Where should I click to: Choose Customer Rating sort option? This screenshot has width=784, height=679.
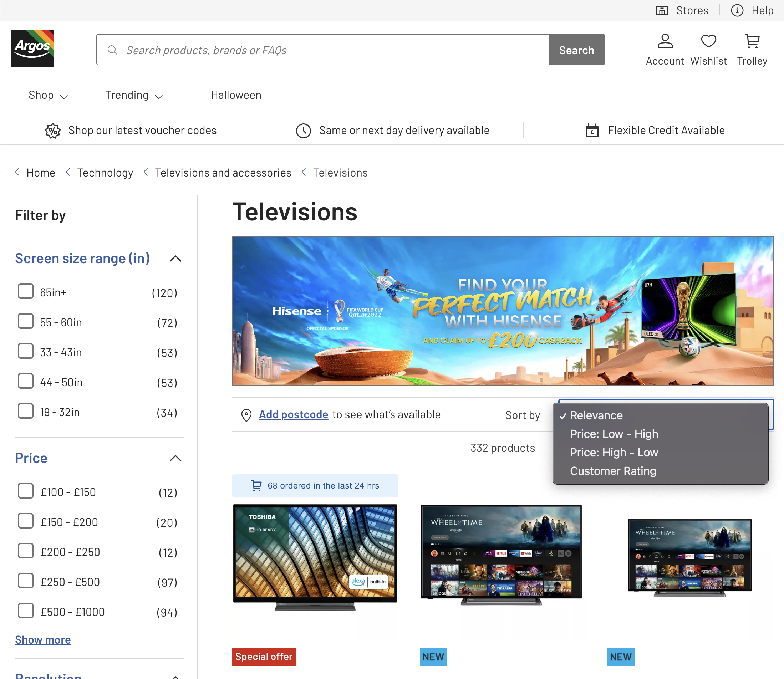pos(613,471)
